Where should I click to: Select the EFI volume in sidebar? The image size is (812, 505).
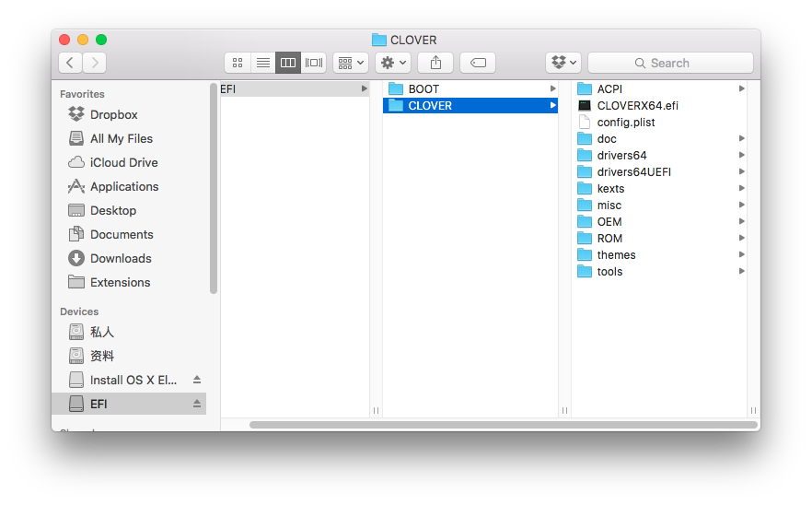129,404
